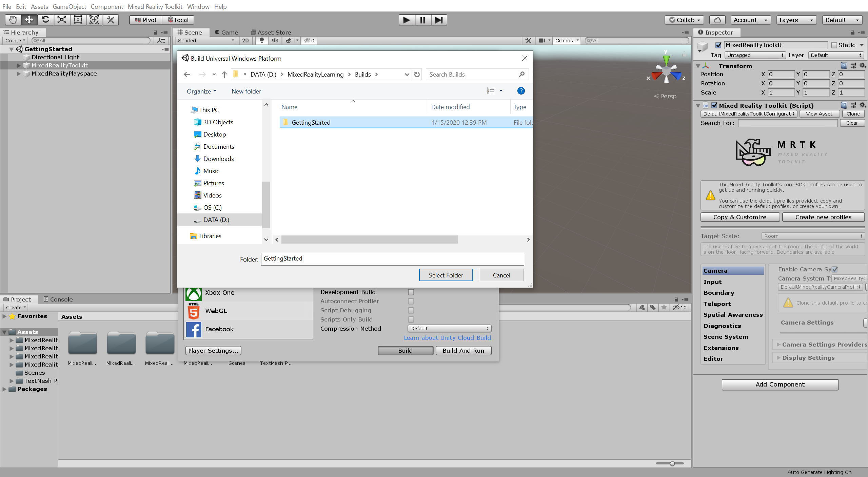The image size is (868, 477).
Task: Expand MixedRealityPlayspace in Hierarchy
Action: point(19,74)
